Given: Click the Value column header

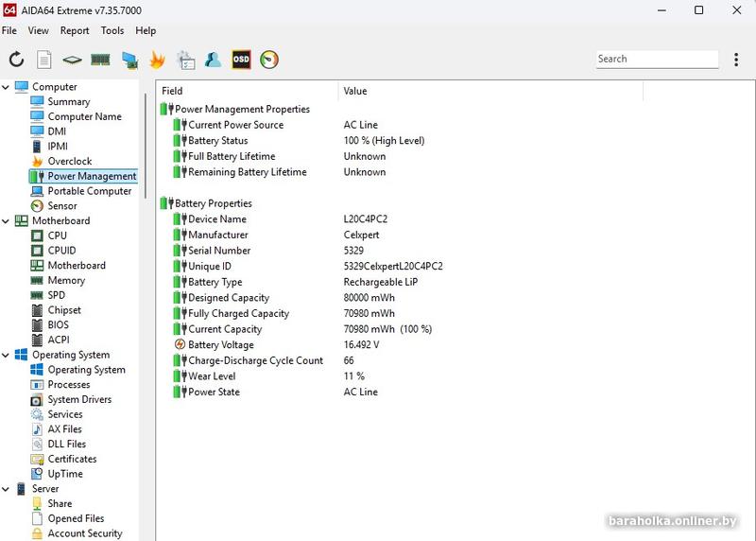Looking at the screenshot, I should 490,91.
